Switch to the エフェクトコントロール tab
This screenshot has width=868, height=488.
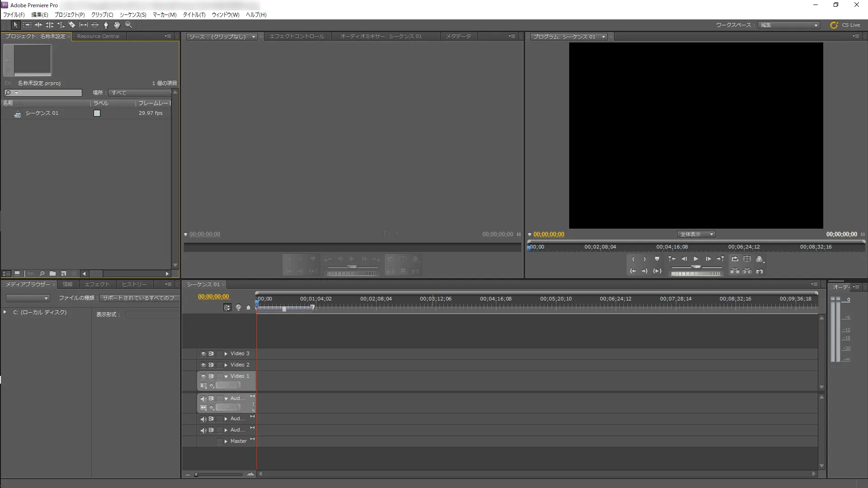pos(297,36)
